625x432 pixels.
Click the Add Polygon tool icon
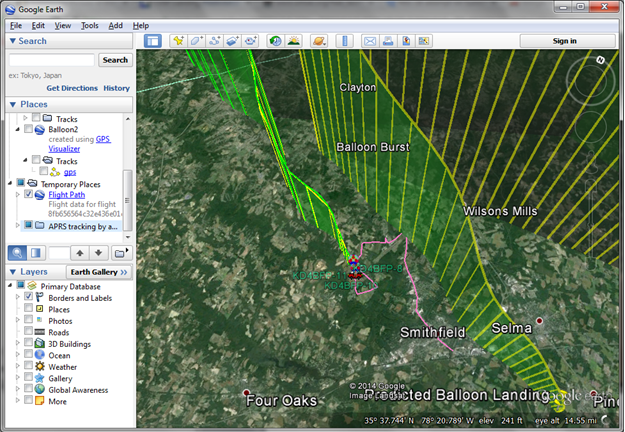[x=196, y=41]
